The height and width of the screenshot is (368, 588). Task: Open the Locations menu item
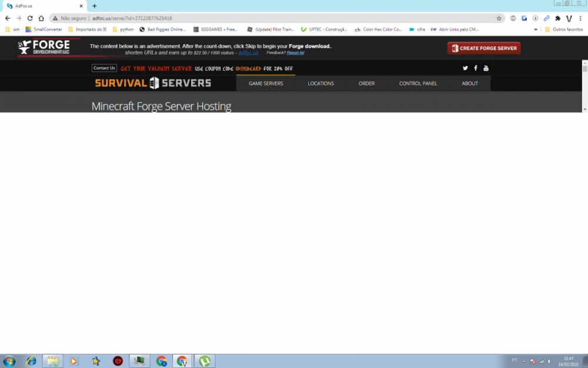[320, 84]
